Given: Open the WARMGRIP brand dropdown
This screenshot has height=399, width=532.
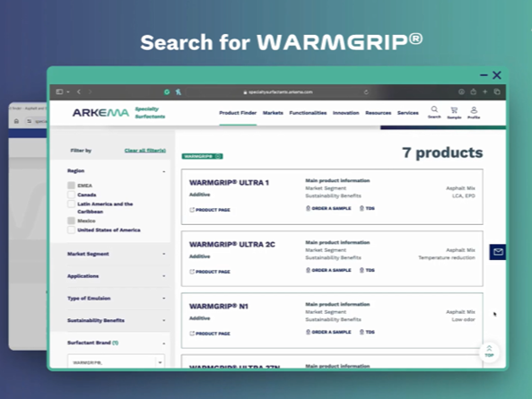Looking at the screenshot, I should pyautogui.click(x=116, y=361).
